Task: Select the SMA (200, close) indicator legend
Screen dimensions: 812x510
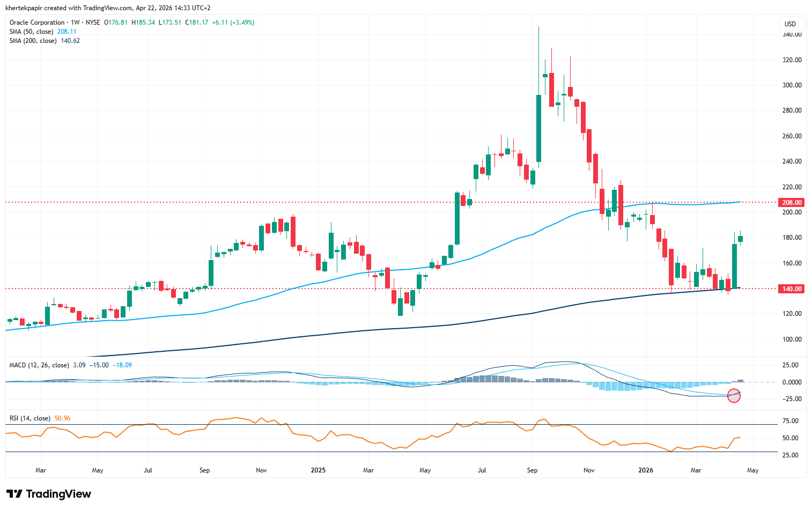Action: tap(33, 41)
